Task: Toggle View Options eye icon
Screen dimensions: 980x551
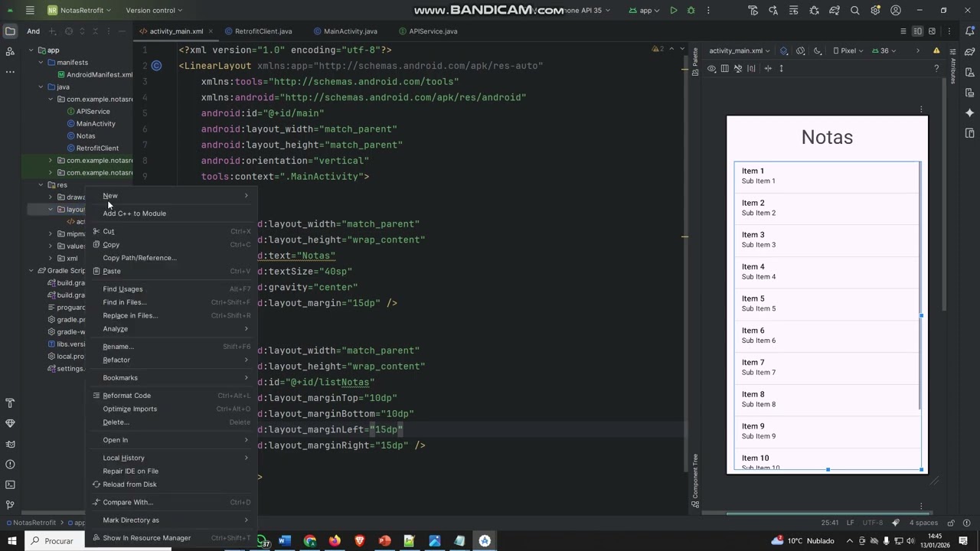Action: click(x=711, y=68)
